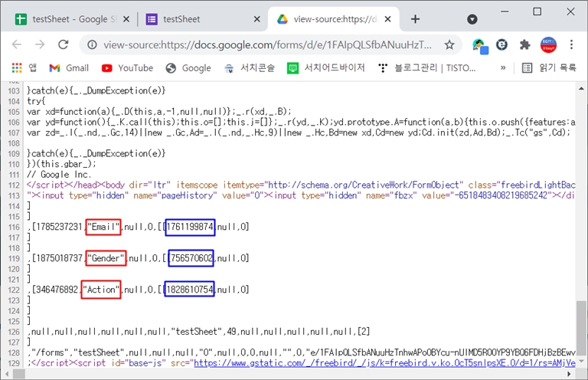
Task: Open the tab search dropdown circle
Action: (x=472, y=19)
